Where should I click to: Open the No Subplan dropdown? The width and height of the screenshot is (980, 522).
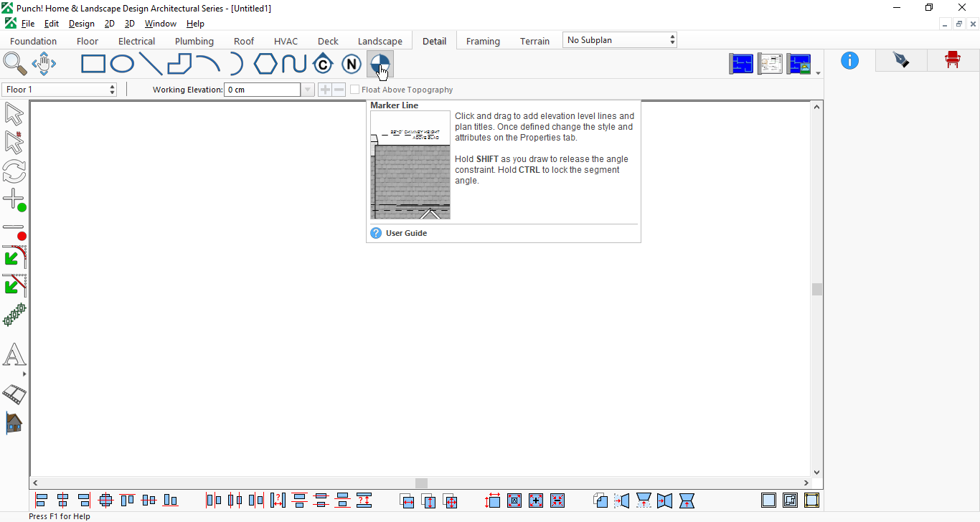pyautogui.click(x=620, y=40)
